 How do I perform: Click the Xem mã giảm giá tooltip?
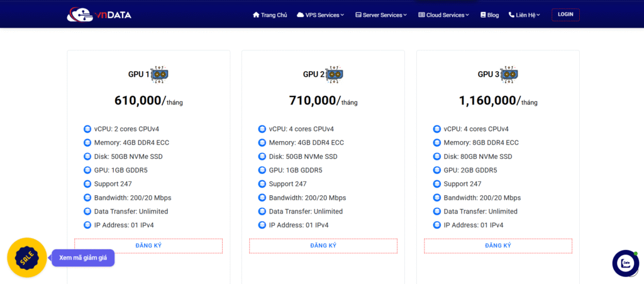click(x=82, y=258)
